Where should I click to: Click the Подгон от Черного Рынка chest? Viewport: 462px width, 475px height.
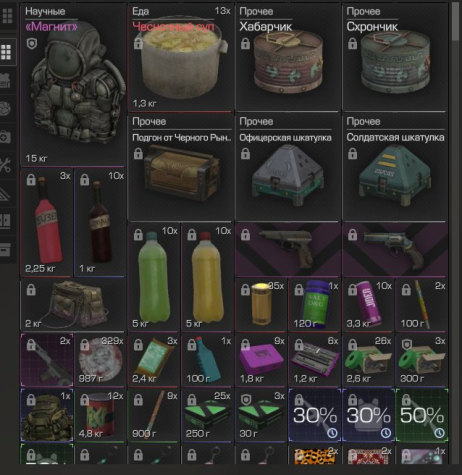[180, 168]
